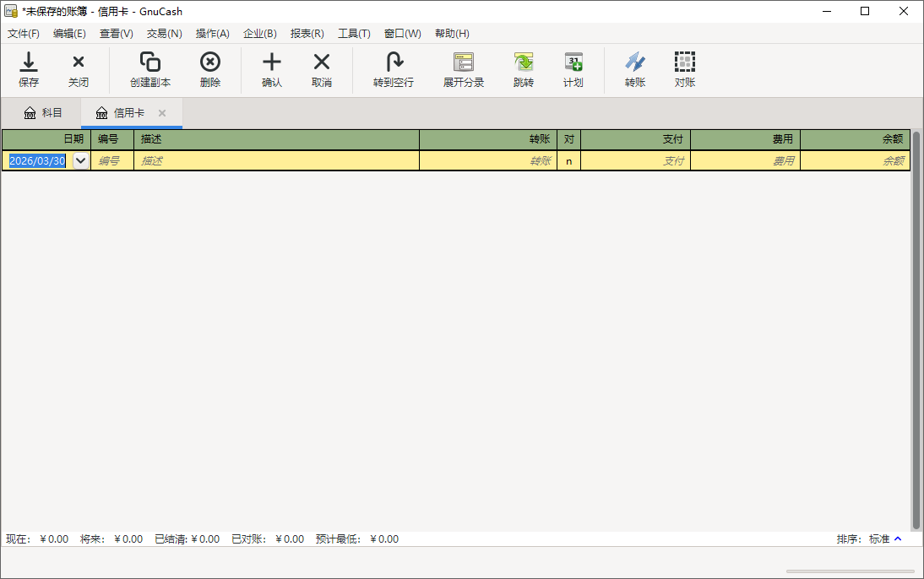Close the Credit Card (信用卡) tab
Image resolution: width=924 pixels, height=579 pixels.
coord(162,113)
